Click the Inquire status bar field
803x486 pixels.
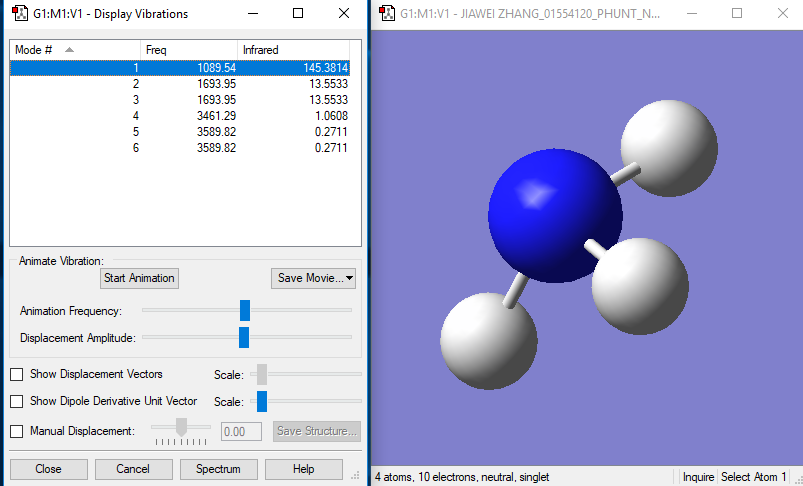698,477
